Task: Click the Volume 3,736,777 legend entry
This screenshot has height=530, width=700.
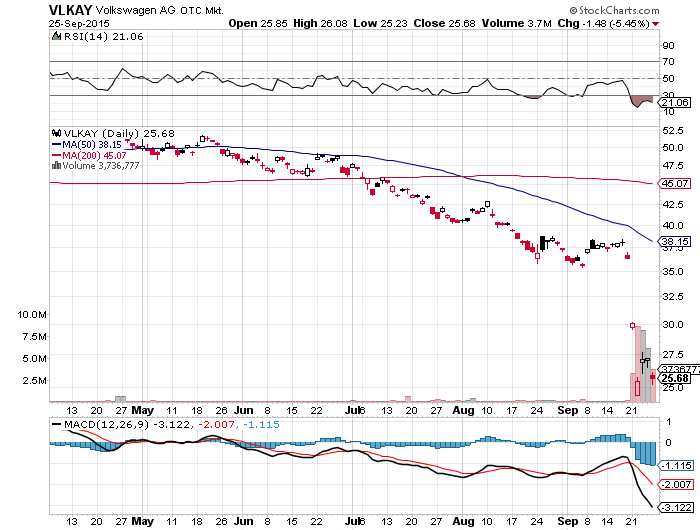Action: click(100, 166)
